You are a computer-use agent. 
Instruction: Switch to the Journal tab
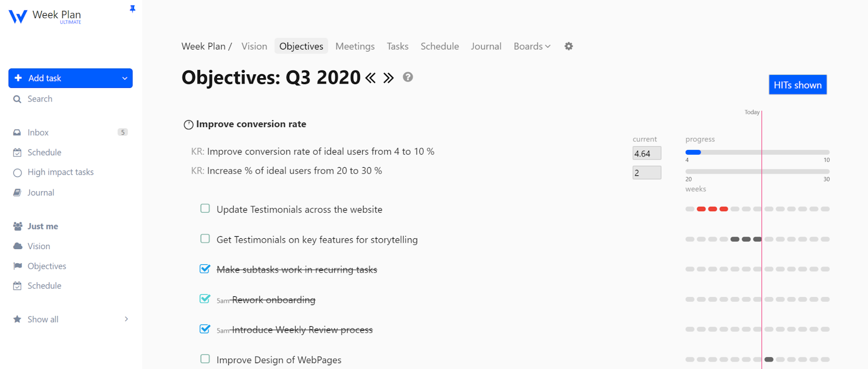click(x=486, y=46)
